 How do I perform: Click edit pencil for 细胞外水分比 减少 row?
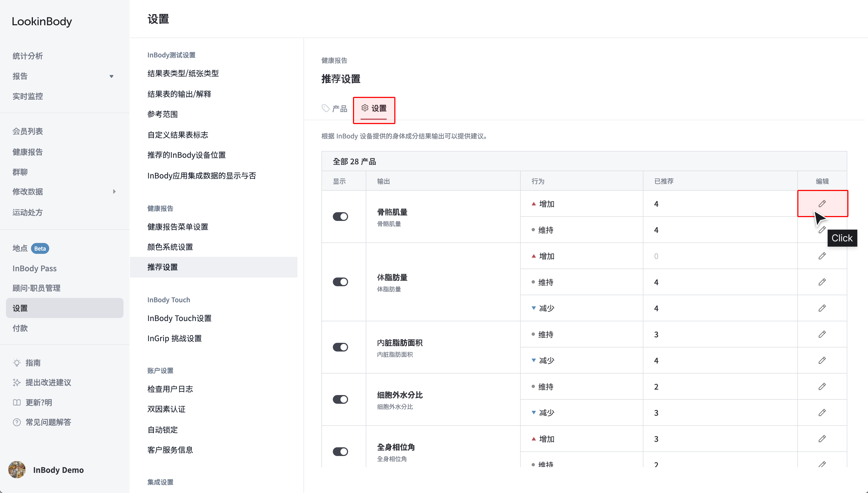click(x=822, y=412)
